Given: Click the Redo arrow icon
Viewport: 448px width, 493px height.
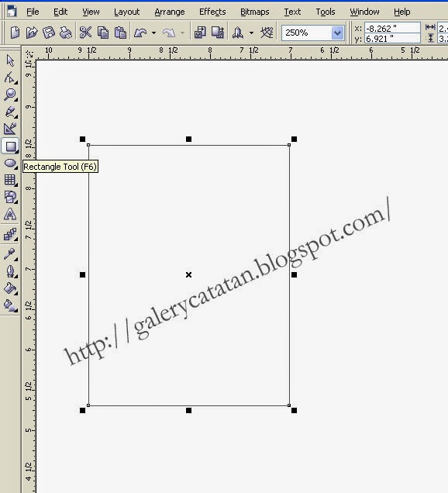Looking at the screenshot, I should pyautogui.click(x=169, y=33).
